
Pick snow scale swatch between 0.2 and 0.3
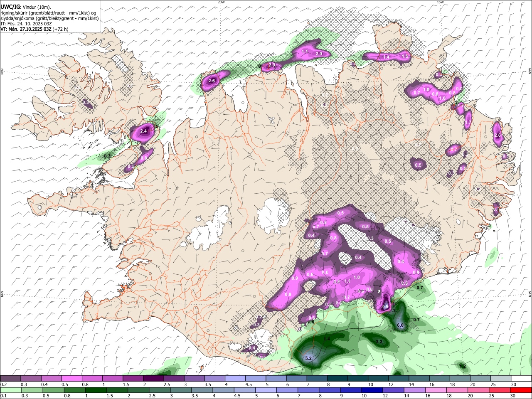[10, 379]
